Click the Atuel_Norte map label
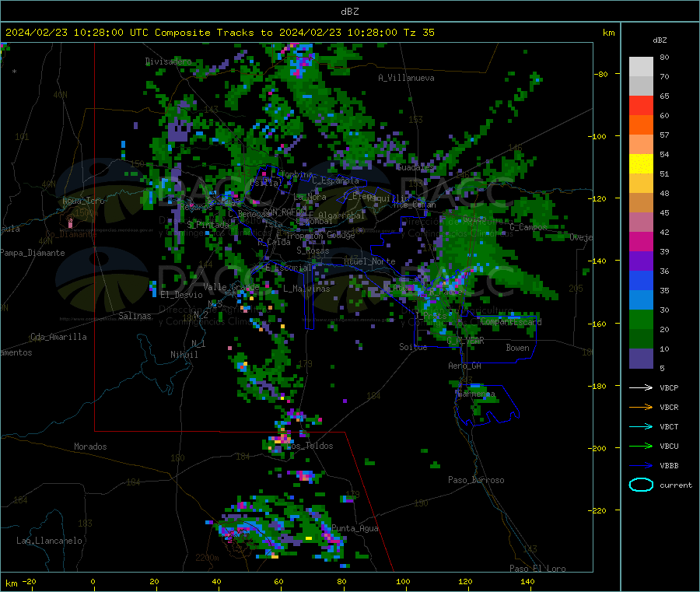700x592 pixels. click(x=369, y=261)
